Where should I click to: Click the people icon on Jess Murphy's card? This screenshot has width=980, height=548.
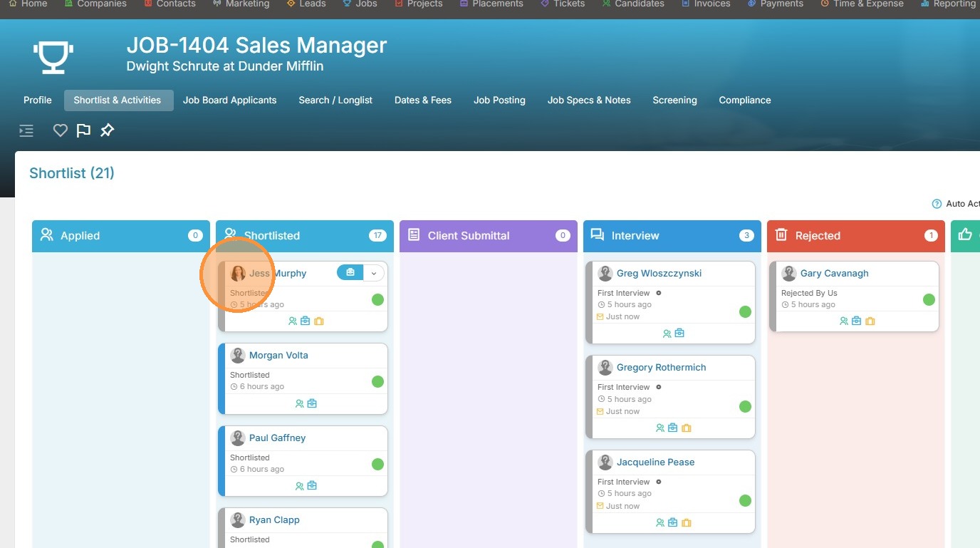[x=293, y=321]
